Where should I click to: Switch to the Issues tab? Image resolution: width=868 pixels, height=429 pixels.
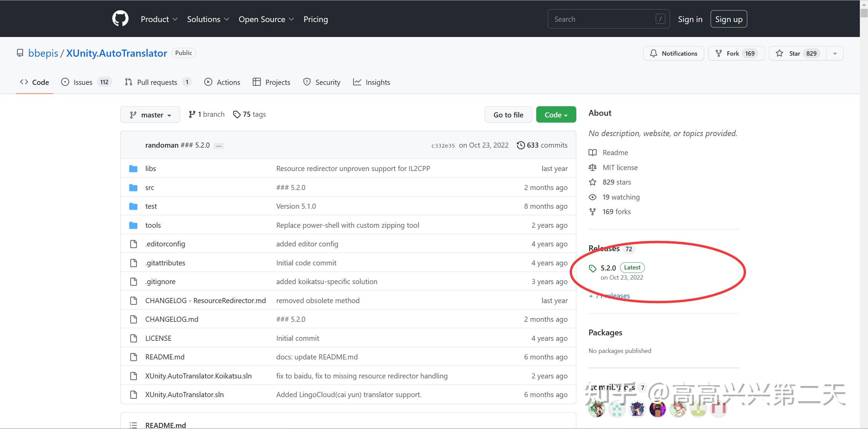click(82, 82)
